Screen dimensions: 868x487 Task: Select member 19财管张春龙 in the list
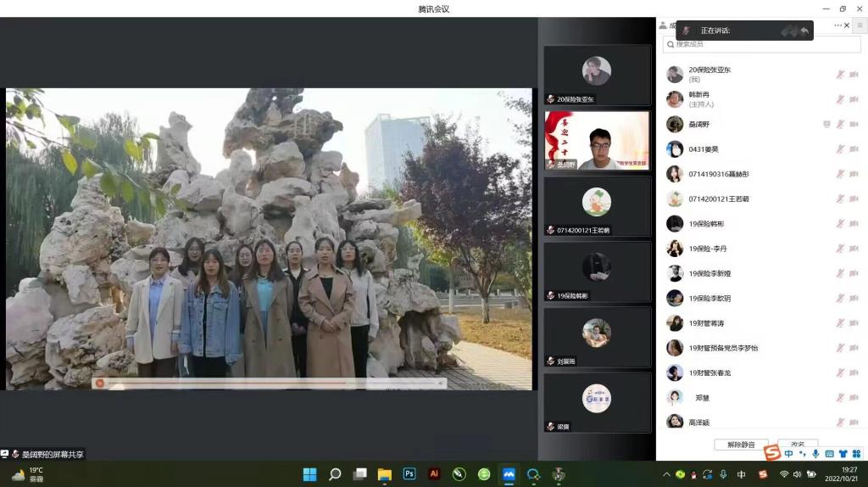(709, 373)
